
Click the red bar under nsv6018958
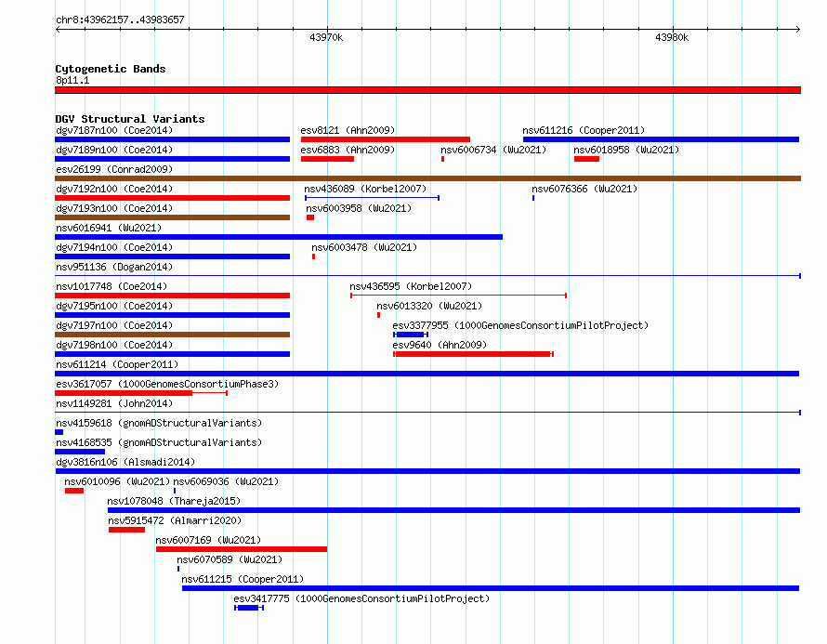(x=586, y=159)
